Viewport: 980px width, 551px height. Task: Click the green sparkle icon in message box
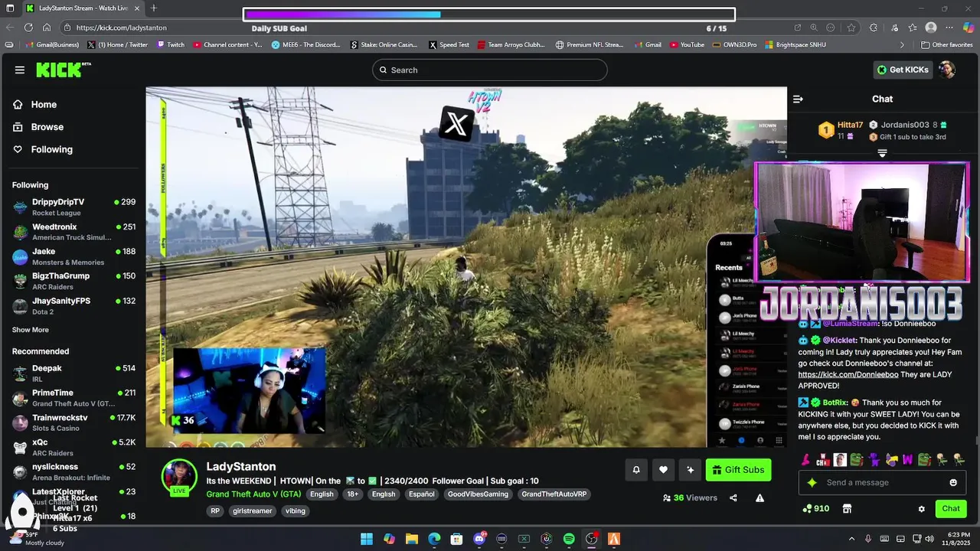pyautogui.click(x=812, y=482)
